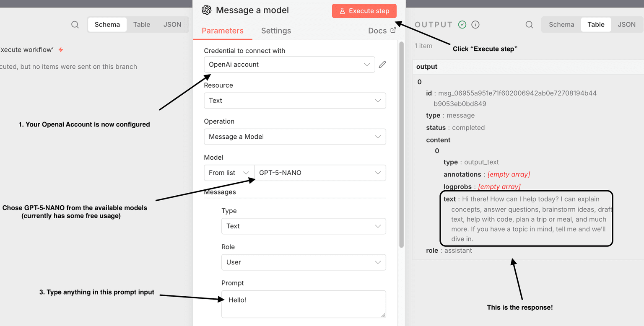Click the lightning bolt after 'Execute workflow'
644x326 pixels.
point(61,49)
